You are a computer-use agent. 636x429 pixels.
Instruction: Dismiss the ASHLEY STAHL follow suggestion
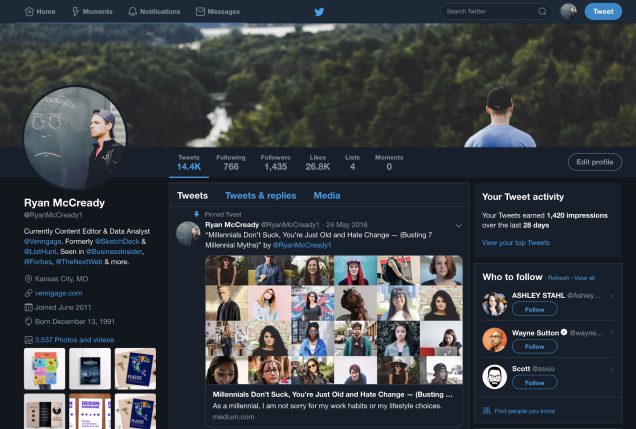tap(612, 296)
